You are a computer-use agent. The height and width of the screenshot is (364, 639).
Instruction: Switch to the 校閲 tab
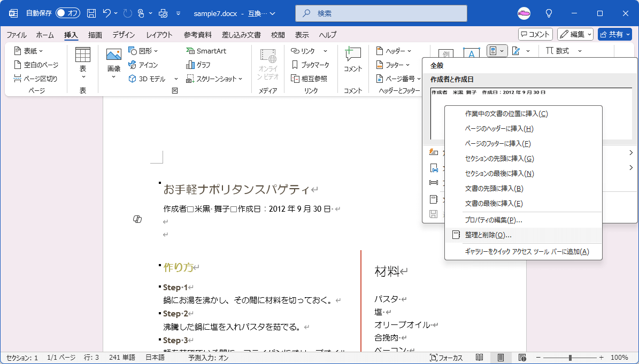[278, 35]
